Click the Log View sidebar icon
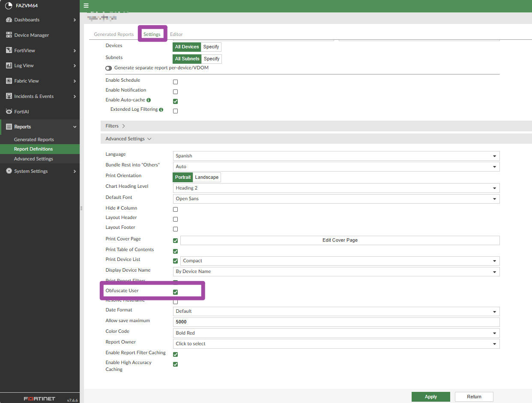The height and width of the screenshot is (403, 532). 9,65
